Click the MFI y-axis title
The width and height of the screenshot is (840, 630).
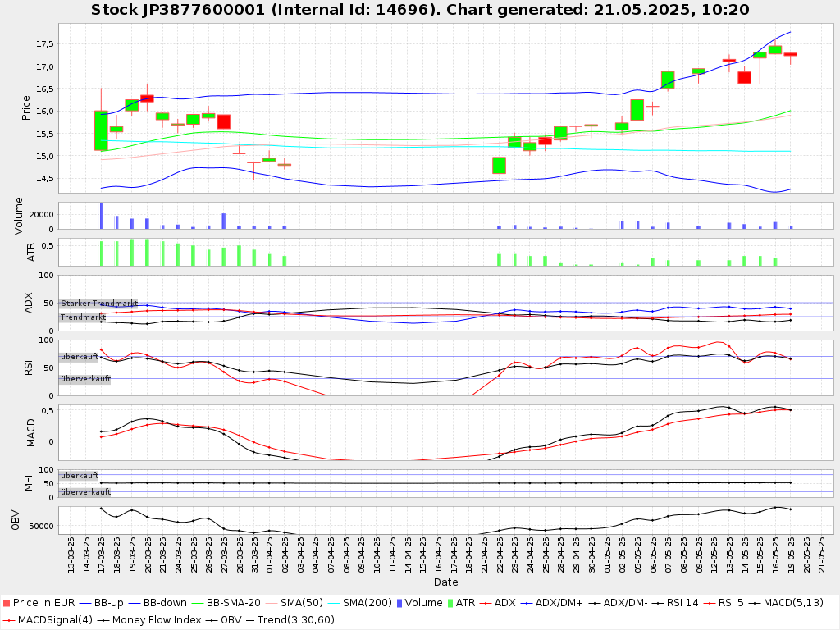tap(29, 483)
